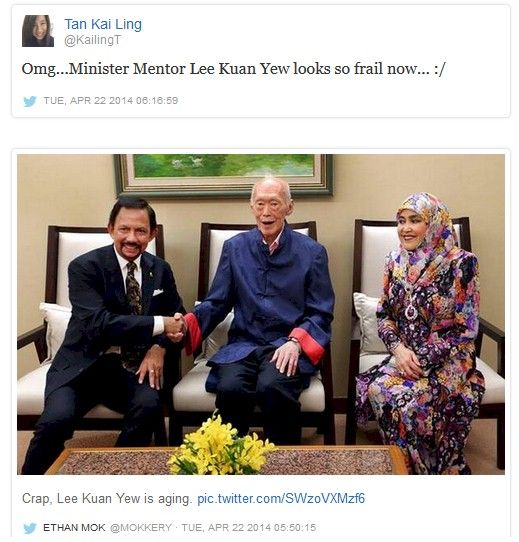Click the man in the dark suit and tie
The width and height of the screenshot is (519, 542).
(107, 332)
